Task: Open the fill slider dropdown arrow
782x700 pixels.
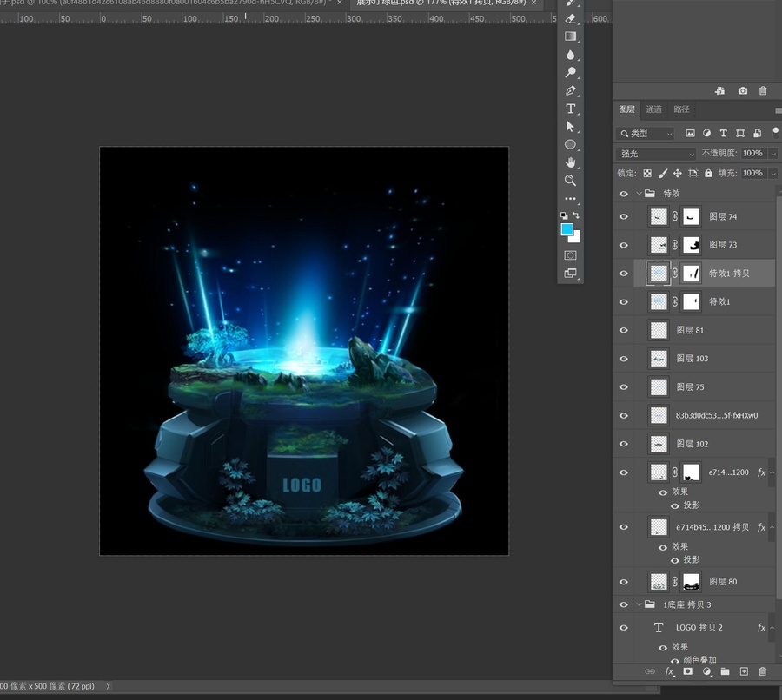Action: pyautogui.click(x=773, y=174)
